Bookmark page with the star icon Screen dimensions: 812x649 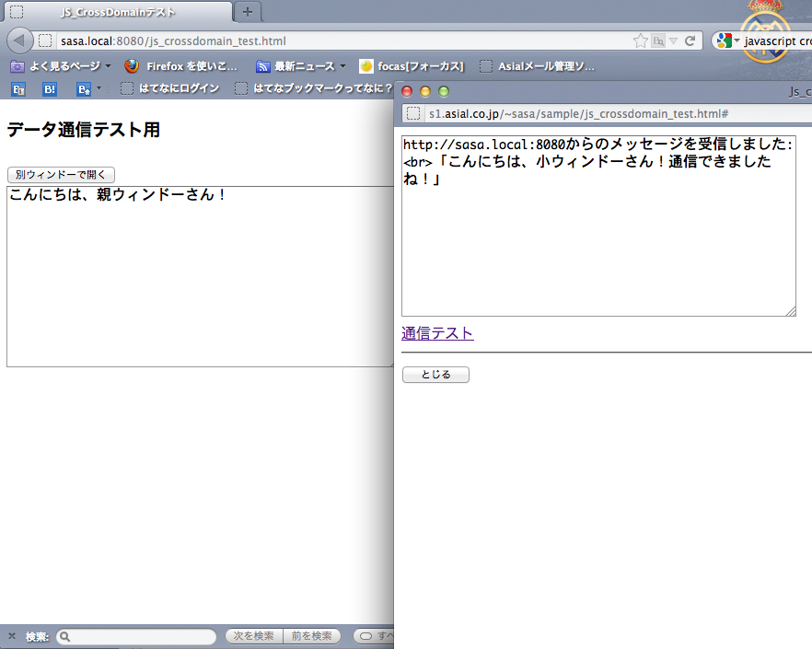pos(641,41)
